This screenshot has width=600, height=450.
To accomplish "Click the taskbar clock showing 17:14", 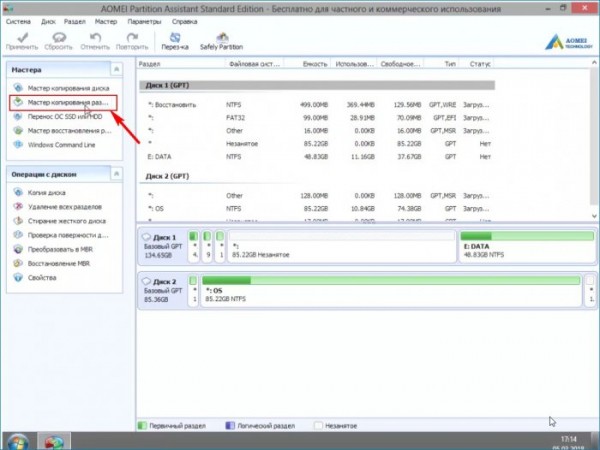I will 569,439.
